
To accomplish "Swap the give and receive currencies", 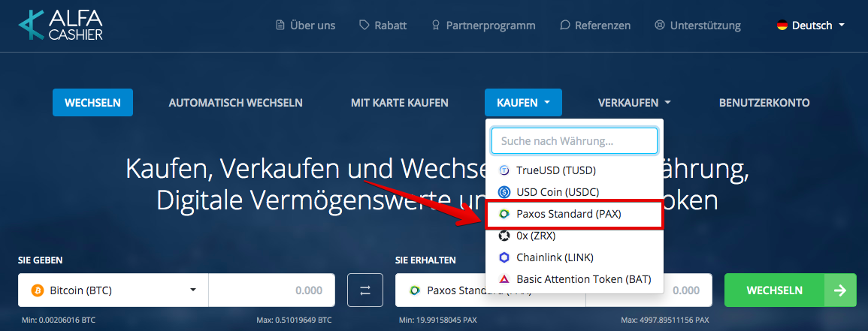I will [365, 290].
